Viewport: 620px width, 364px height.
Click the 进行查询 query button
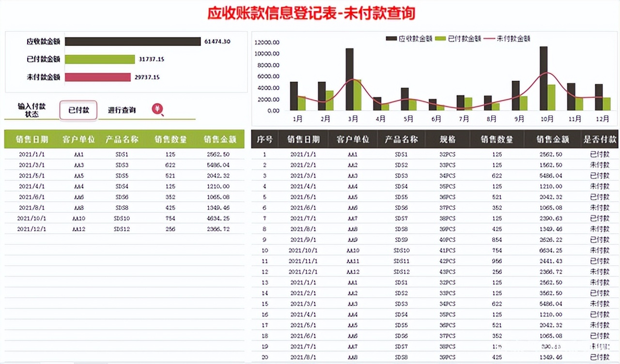(x=122, y=110)
